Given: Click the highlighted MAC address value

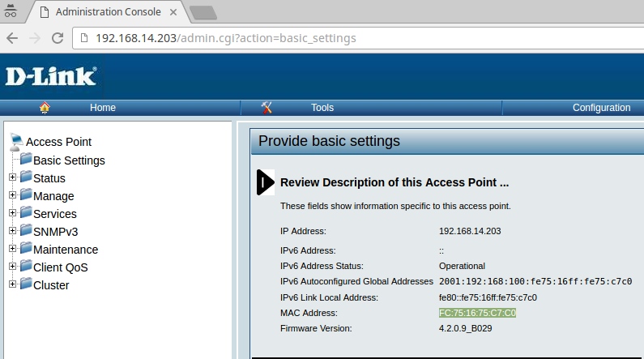Looking at the screenshot, I should pos(477,313).
